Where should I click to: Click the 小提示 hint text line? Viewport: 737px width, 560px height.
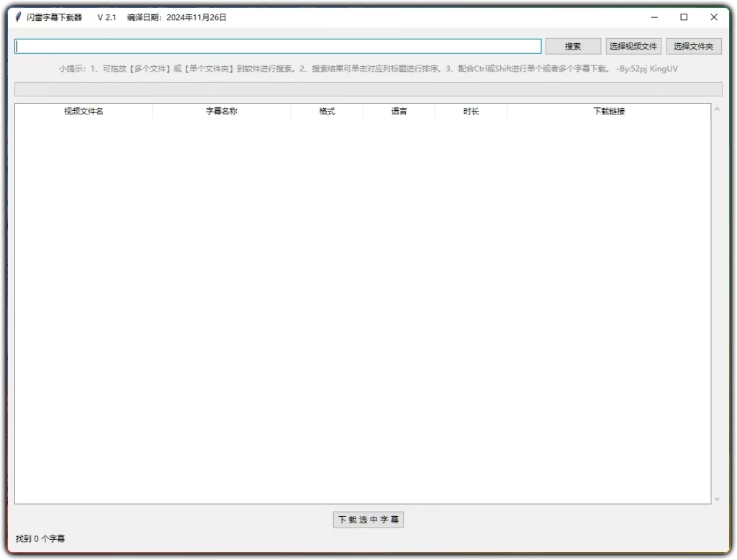324,68
